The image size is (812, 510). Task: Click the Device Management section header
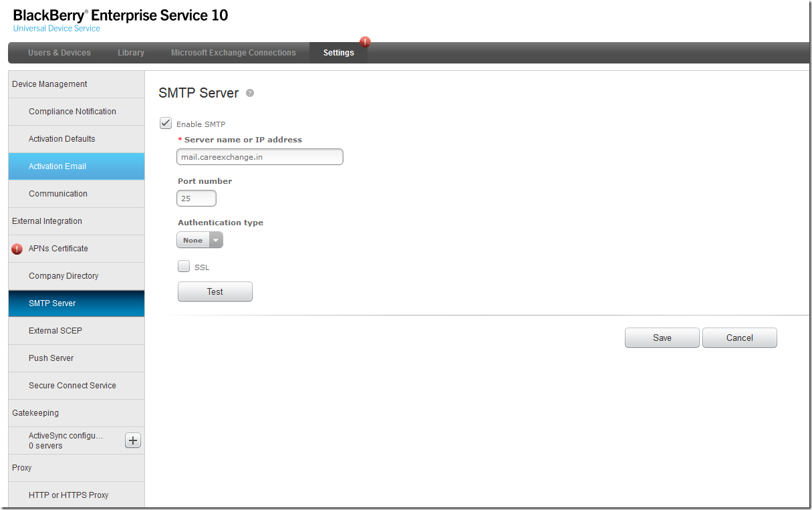pyautogui.click(x=76, y=84)
